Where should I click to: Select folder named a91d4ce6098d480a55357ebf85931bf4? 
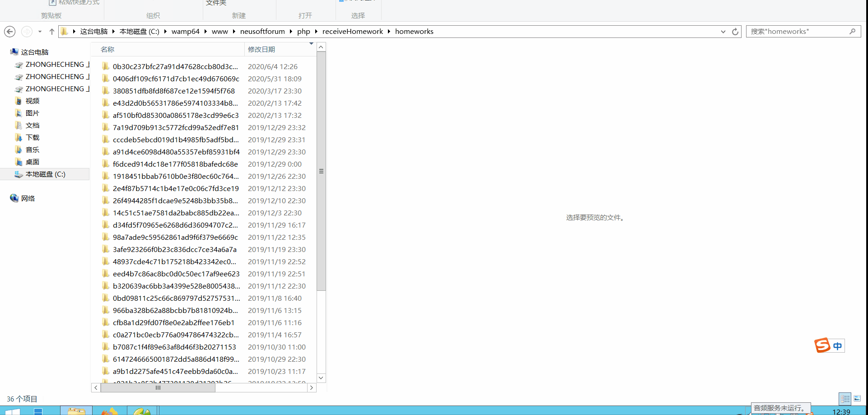(176, 152)
